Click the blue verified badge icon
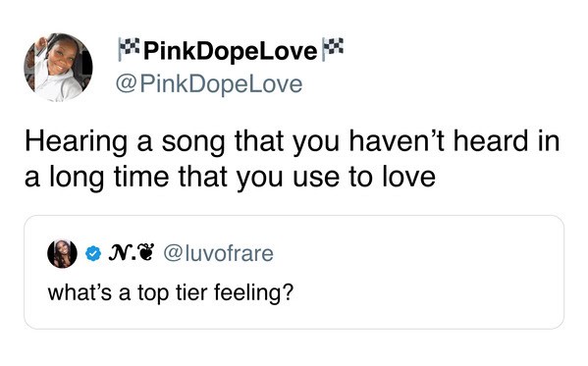Image resolution: width=588 pixels, height=366 pixels. pyautogui.click(x=93, y=253)
